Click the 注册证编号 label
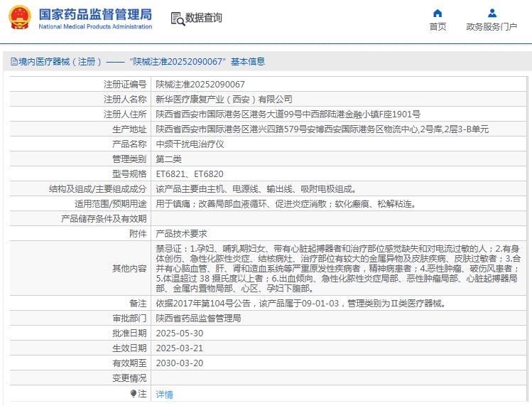 click(125, 85)
